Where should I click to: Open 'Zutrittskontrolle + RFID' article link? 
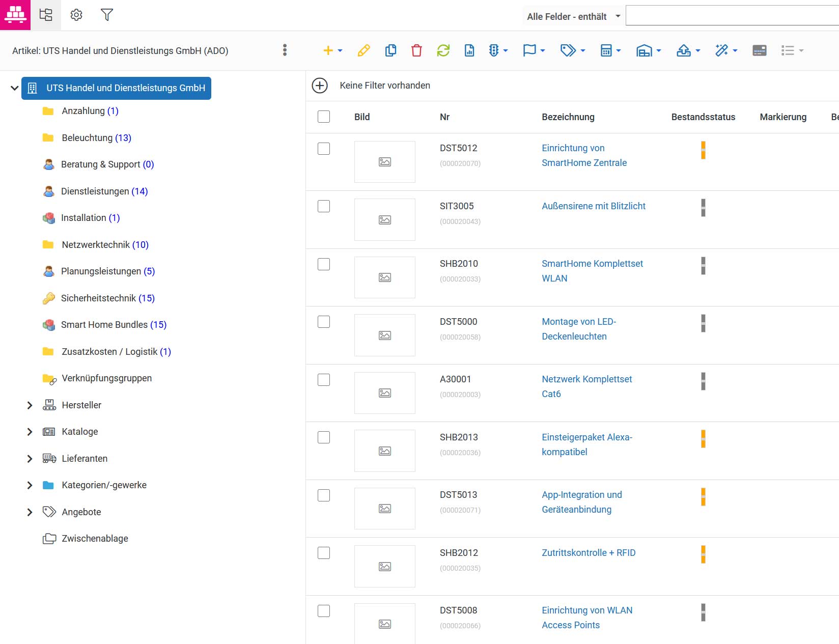[589, 553]
